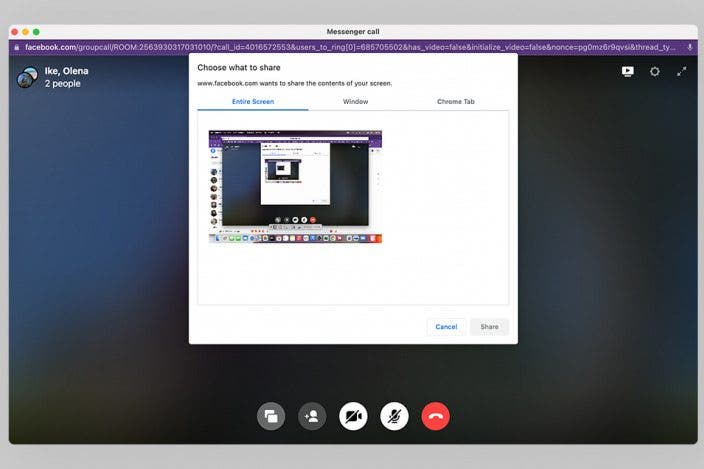
Task: Open call settings gear
Action: (x=655, y=72)
